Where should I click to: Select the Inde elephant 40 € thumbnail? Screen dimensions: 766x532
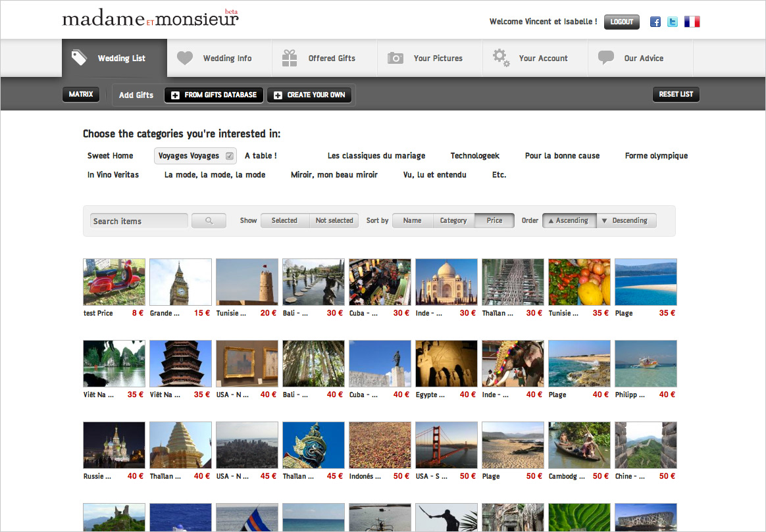click(513, 364)
